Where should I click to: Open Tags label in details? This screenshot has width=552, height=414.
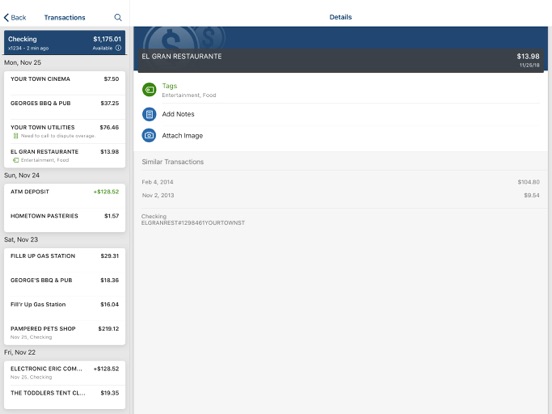(169, 86)
